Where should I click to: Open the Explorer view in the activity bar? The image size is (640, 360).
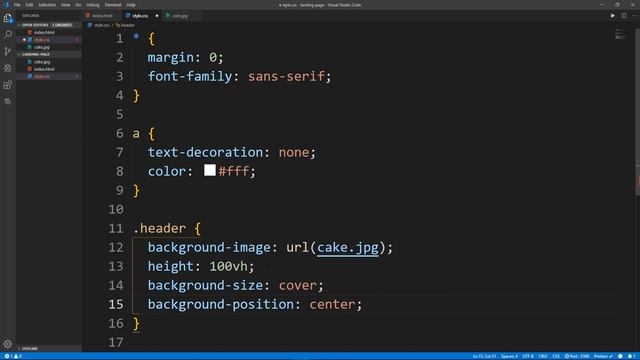tap(8, 18)
